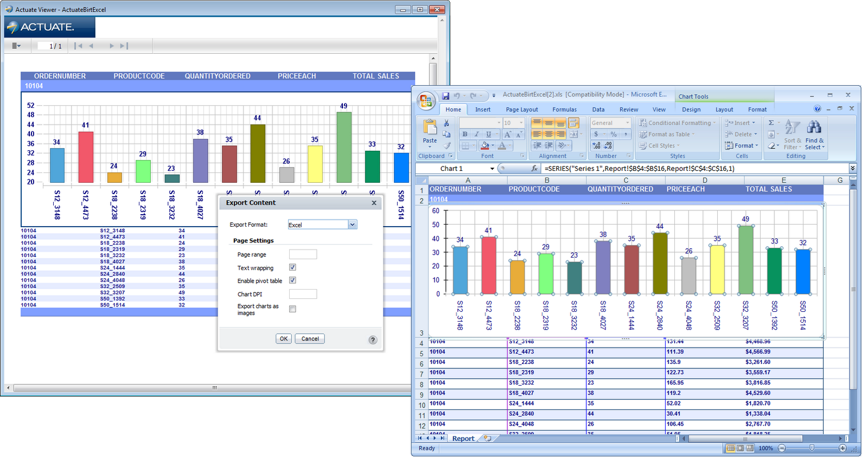
Task: Click the zoom in plus button
Action: click(843, 448)
